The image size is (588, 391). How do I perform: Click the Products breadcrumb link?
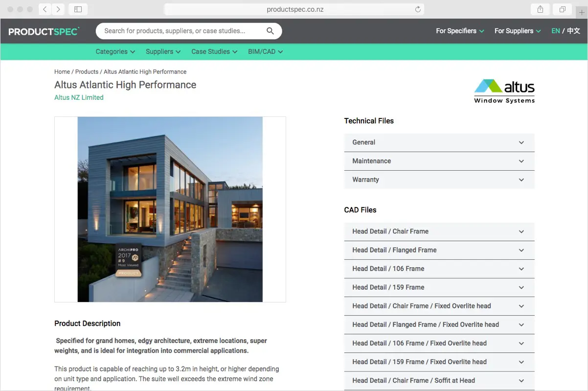pos(87,71)
